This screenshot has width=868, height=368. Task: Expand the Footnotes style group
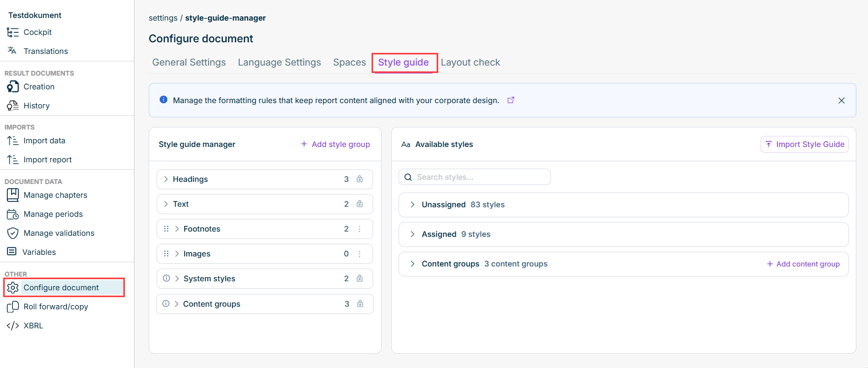coord(177,229)
